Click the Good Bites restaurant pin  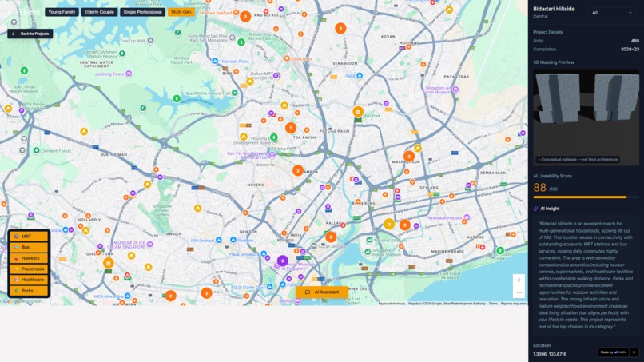point(287,58)
